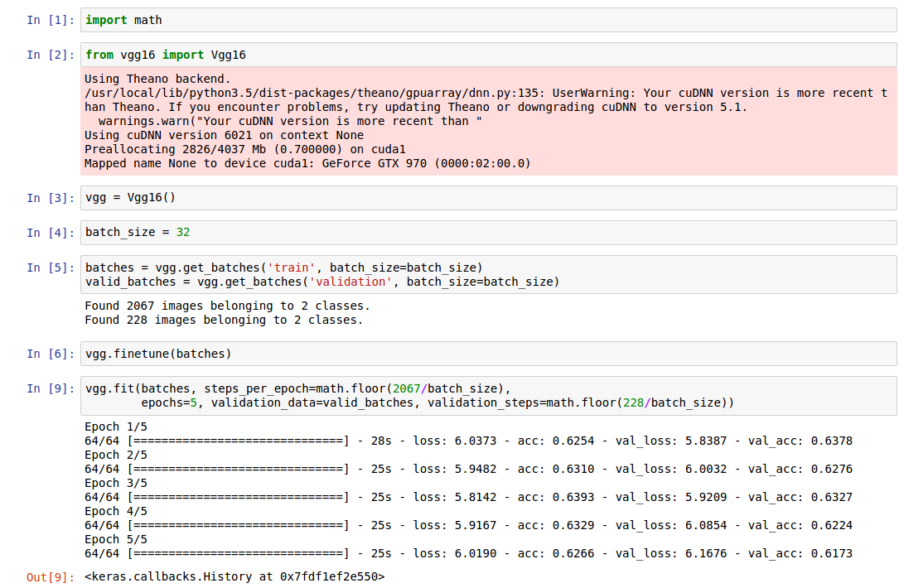Select the vgg.finetune(batches) cell
The image size is (904, 588).
pos(489,354)
